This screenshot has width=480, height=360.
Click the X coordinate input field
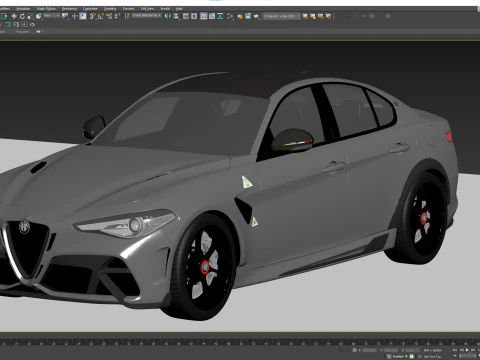(369, 350)
